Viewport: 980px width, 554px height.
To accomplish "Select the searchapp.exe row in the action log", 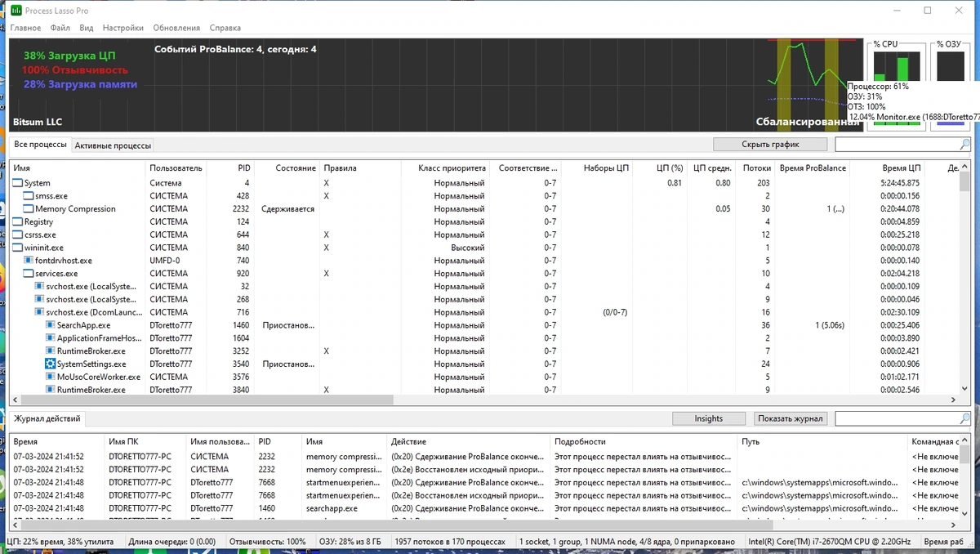I will pyautogui.click(x=485, y=507).
